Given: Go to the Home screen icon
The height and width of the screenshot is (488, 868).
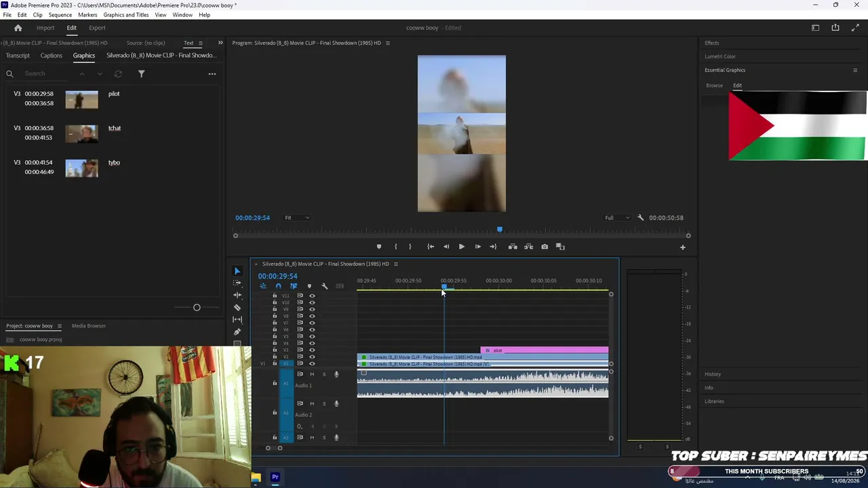Looking at the screenshot, I should (18, 28).
